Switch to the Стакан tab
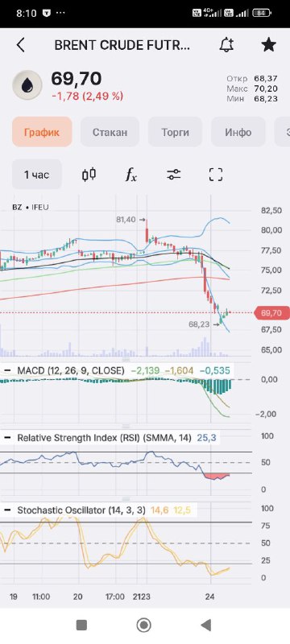 point(110,132)
